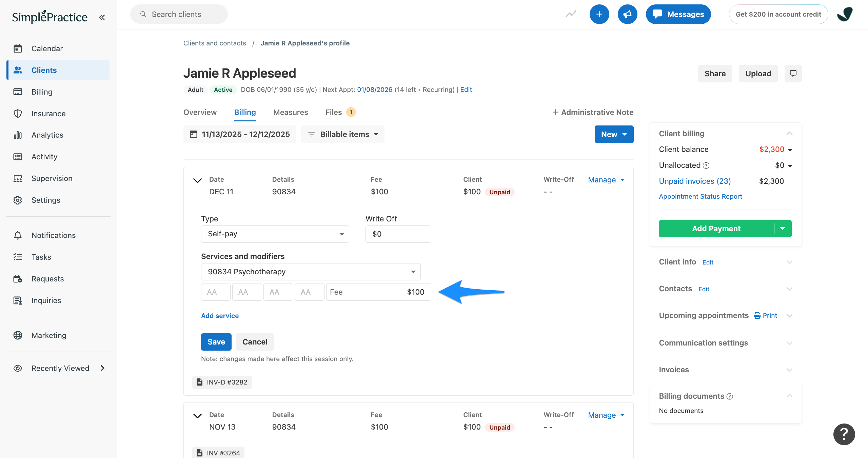Save the session changes
The width and height of the screenshot is (868, 472).
tap(216, 342)
